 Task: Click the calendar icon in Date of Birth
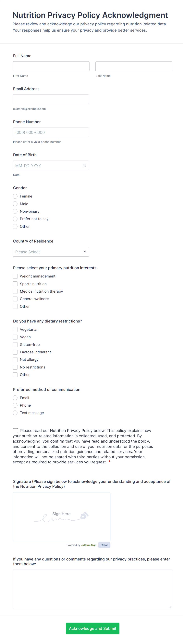(84, 165)
